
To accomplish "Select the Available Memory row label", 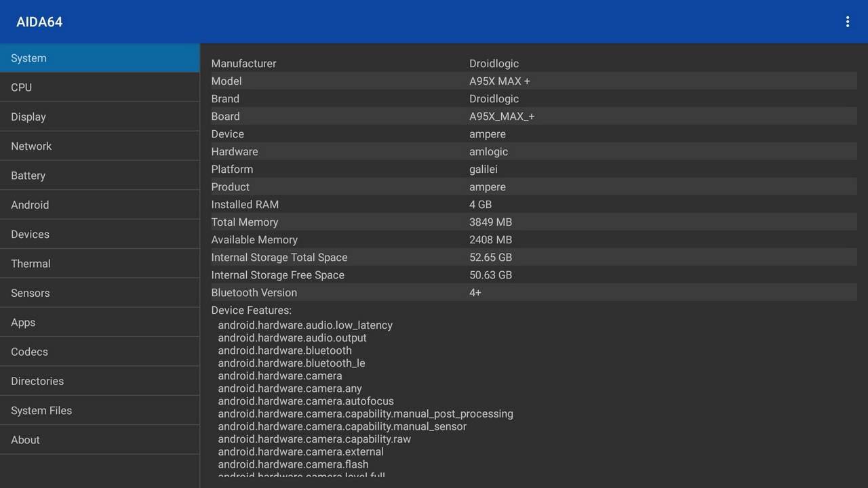I will point(254,240).
